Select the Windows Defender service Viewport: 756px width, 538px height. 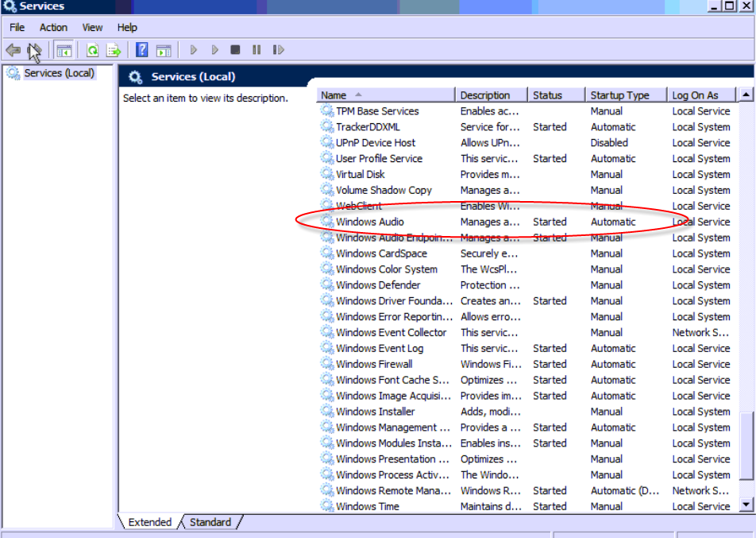pos(527,285)
